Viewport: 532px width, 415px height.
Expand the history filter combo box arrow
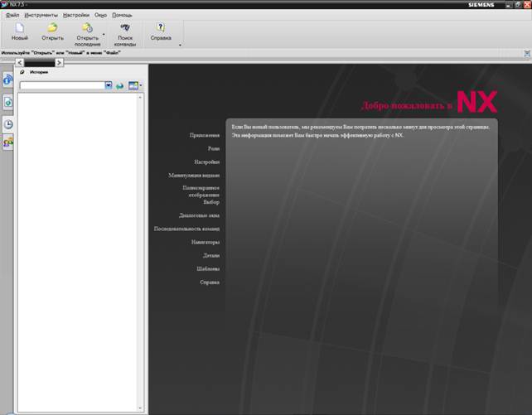[x=109, y=85]
